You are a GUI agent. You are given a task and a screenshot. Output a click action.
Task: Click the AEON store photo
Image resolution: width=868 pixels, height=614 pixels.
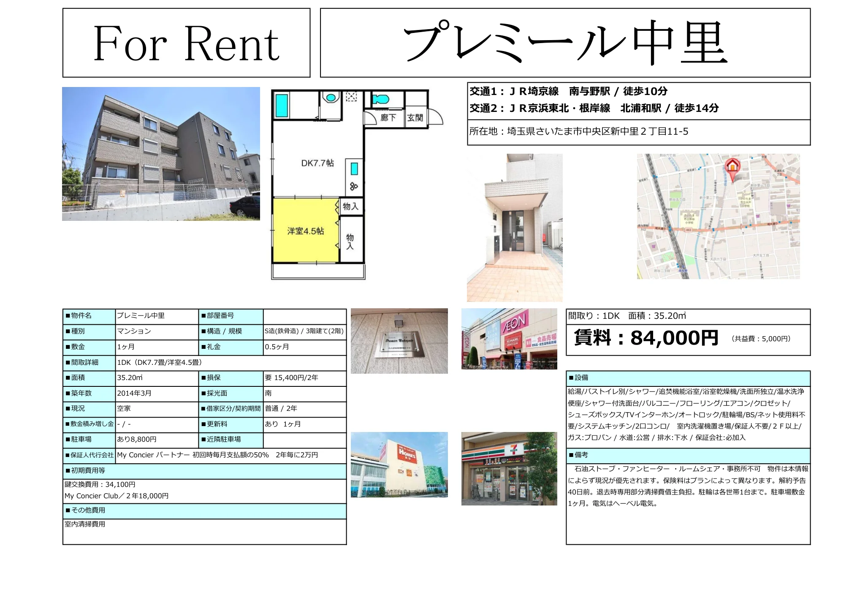click(x=509, y=339)
